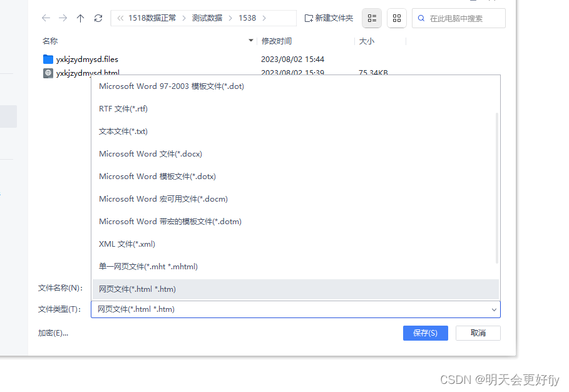Go up one folder level
The height and width of the screenshot is (392, 569).
click(80, 18)
